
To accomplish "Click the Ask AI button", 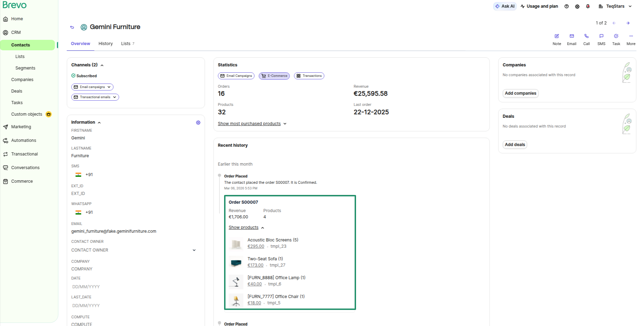I will click(x=505, y=6).
